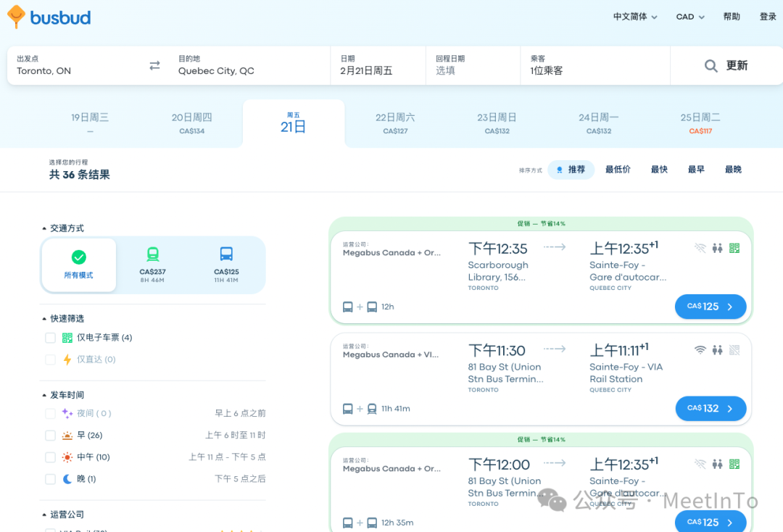Screen dimensions: 783x532
Task: Book the CA$125 下午12:35 trip
Action: 710,307
